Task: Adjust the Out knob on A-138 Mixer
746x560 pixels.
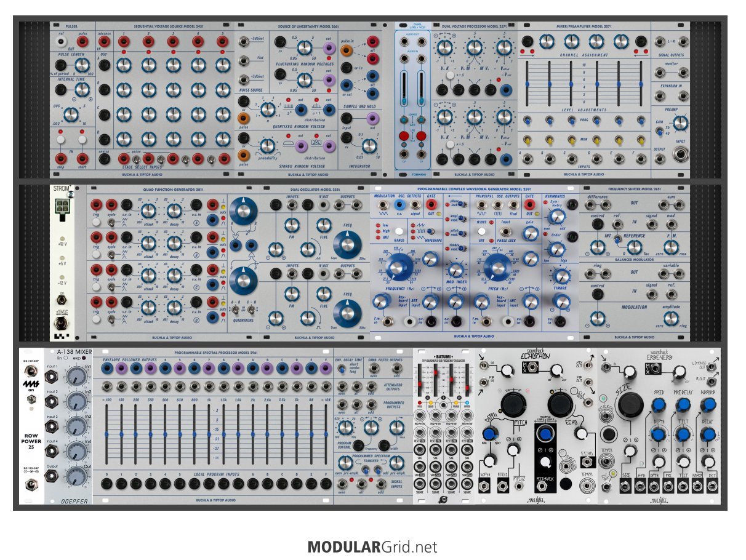Action: (75, 478)
